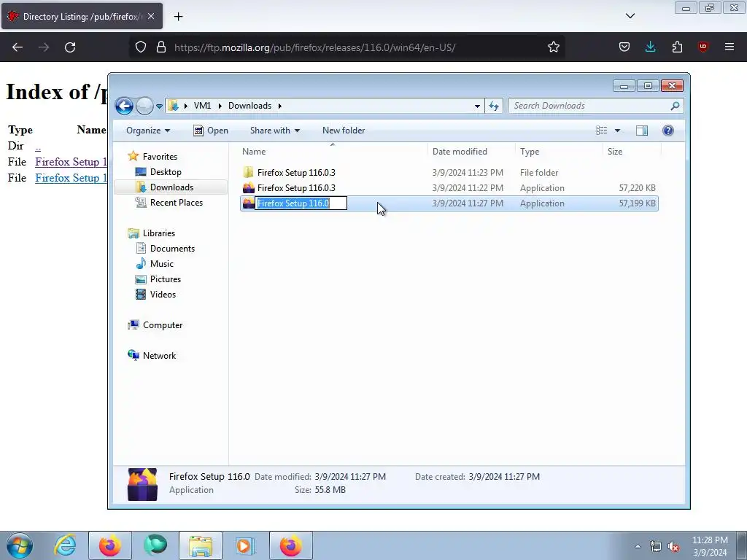Image resolution: width=747 pixels, height=560 pixels.
Task: Go back in the Explorer window
Action: coord(124,106)
